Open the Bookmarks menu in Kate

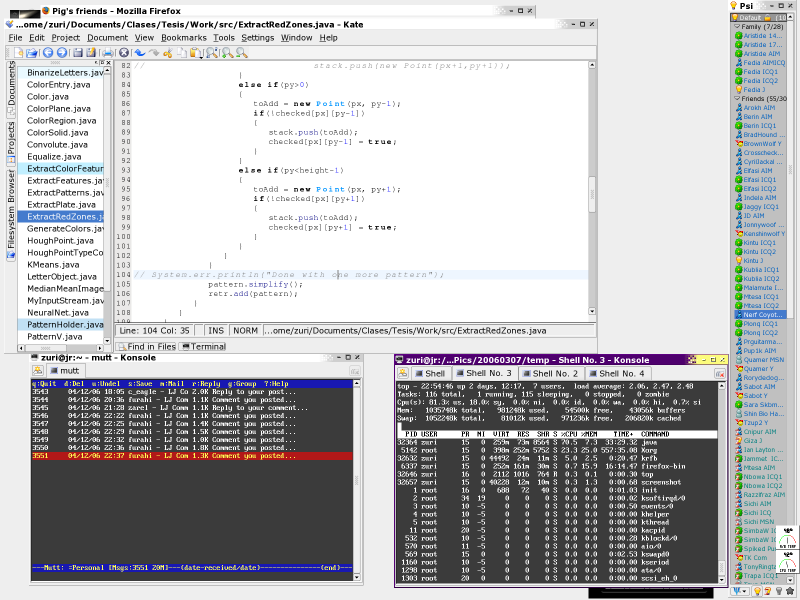183,37
